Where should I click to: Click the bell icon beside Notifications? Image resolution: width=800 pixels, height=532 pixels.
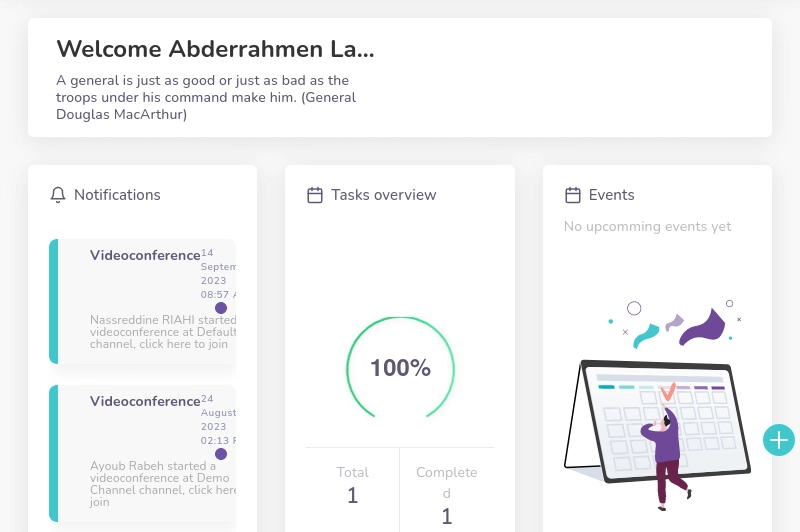pos(58,195)
